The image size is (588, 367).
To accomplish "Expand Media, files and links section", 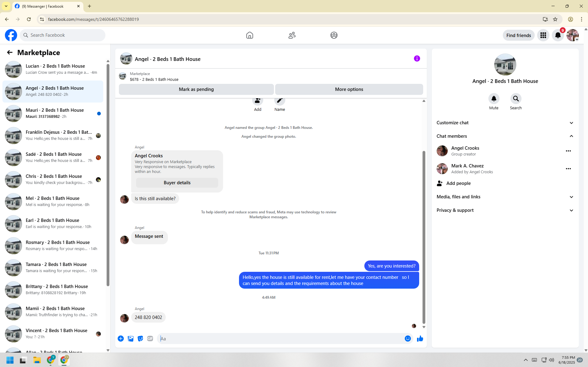I will pos(505,197).
